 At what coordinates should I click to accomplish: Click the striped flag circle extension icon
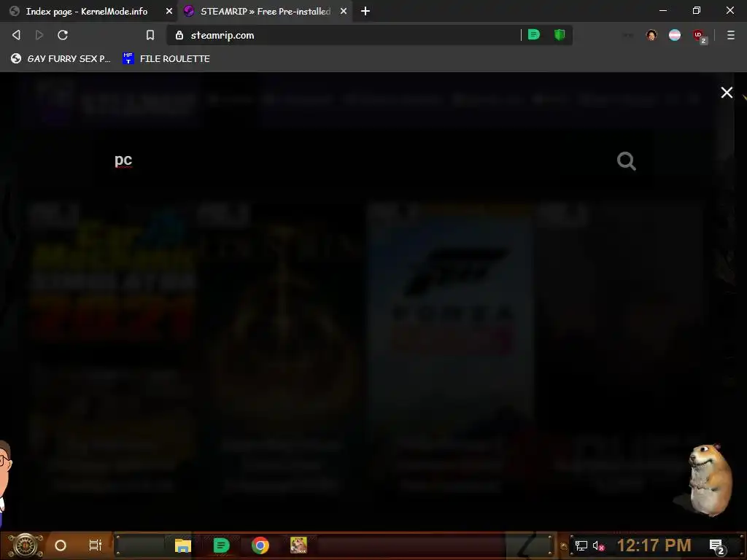(x=675, y=35)
